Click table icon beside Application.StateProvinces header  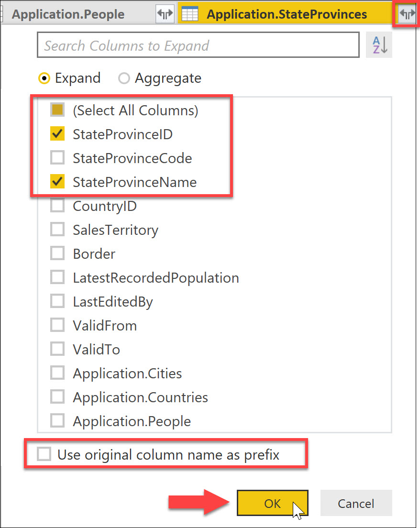click(x=190, y=14)
